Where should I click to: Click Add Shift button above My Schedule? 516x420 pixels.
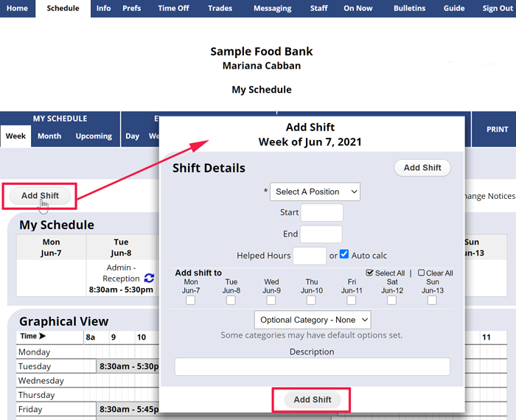click(x=40, y=196)
